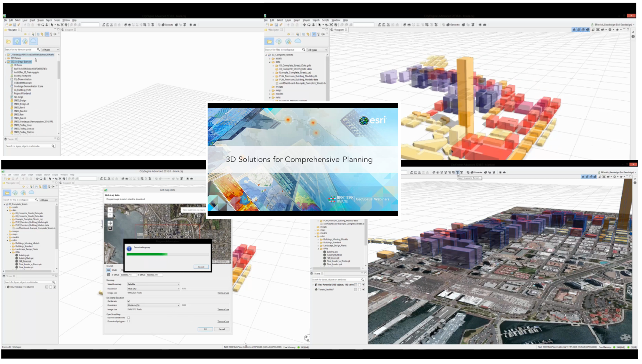Click bookmarks star icon in top-right viewport toolbar
This screenshot has width=642, height=364.
tap(617, 29)
